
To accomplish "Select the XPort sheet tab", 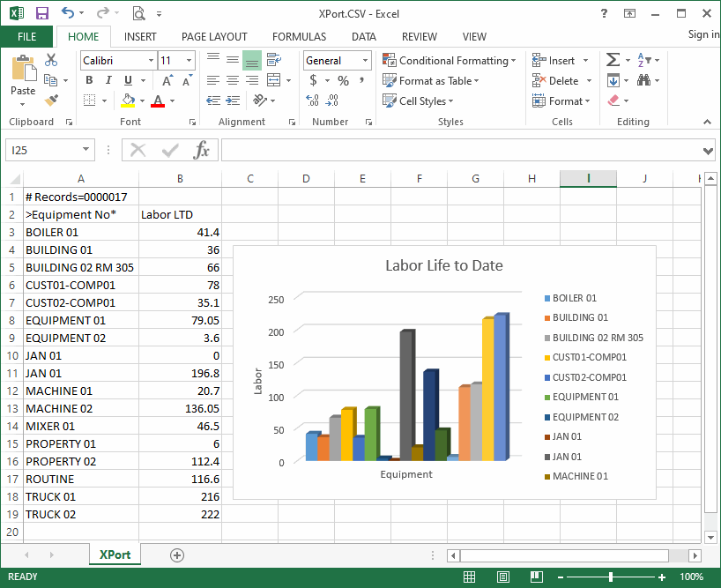I will pos(115,555).
